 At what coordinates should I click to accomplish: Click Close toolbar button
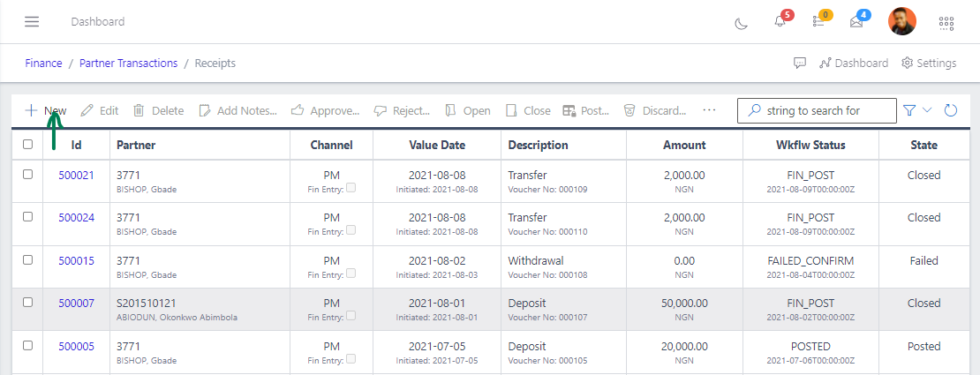528,110
